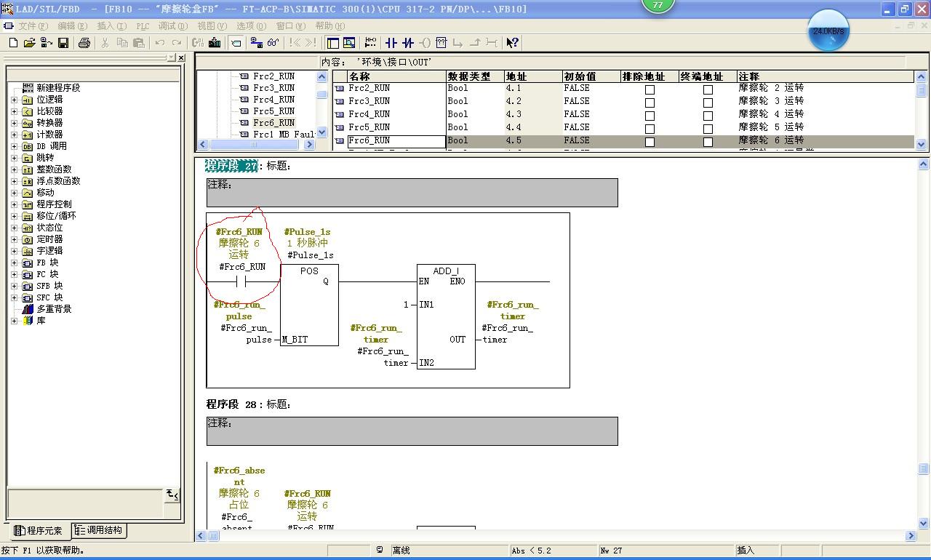Screen dimensions: 931x560
Task: Open the 编辑(E) menu
Action: coord(72,25)
